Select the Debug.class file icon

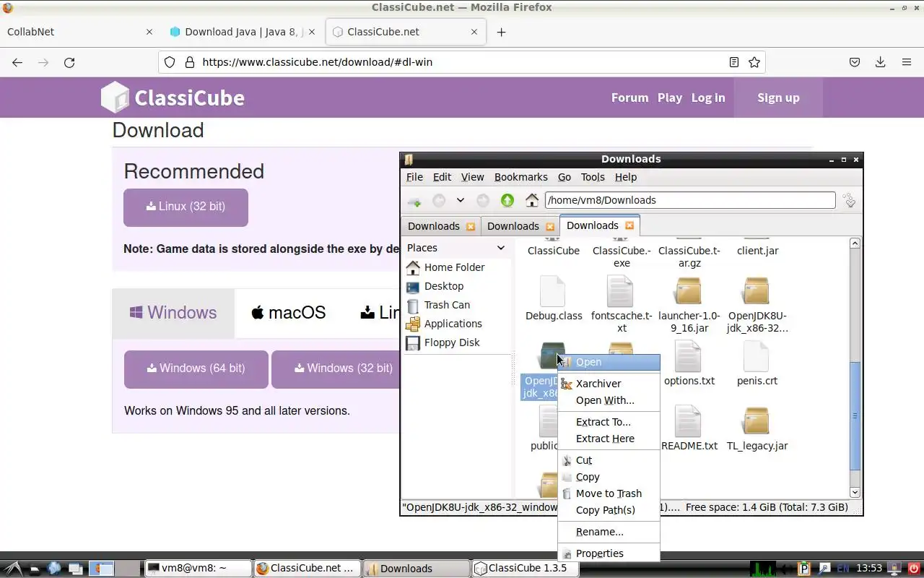point(553,291)
